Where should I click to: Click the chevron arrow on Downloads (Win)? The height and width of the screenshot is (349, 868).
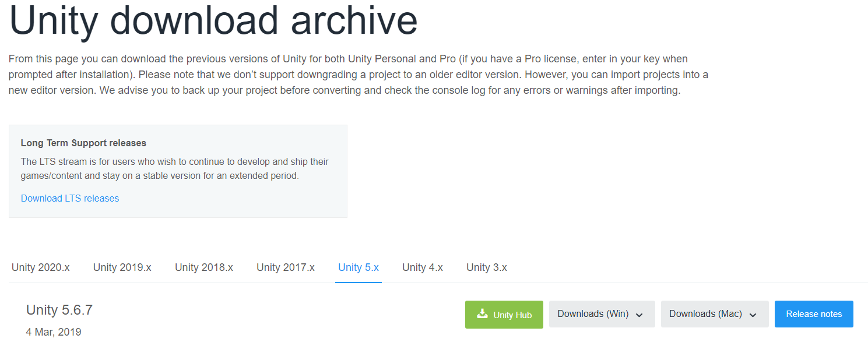tap(639, 315)
